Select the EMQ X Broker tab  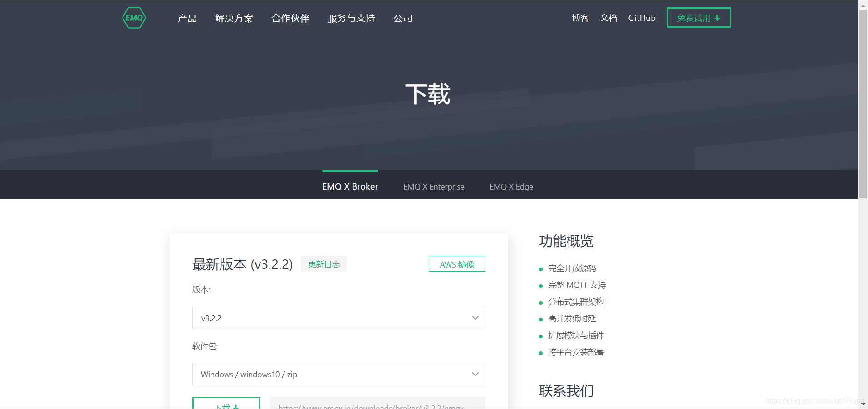tap(350, 186)
